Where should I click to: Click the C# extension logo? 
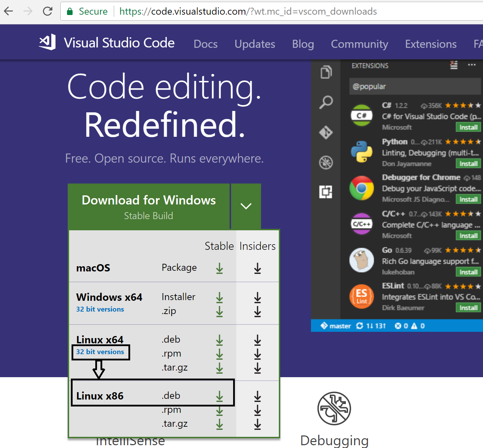(x=362, y=115)
